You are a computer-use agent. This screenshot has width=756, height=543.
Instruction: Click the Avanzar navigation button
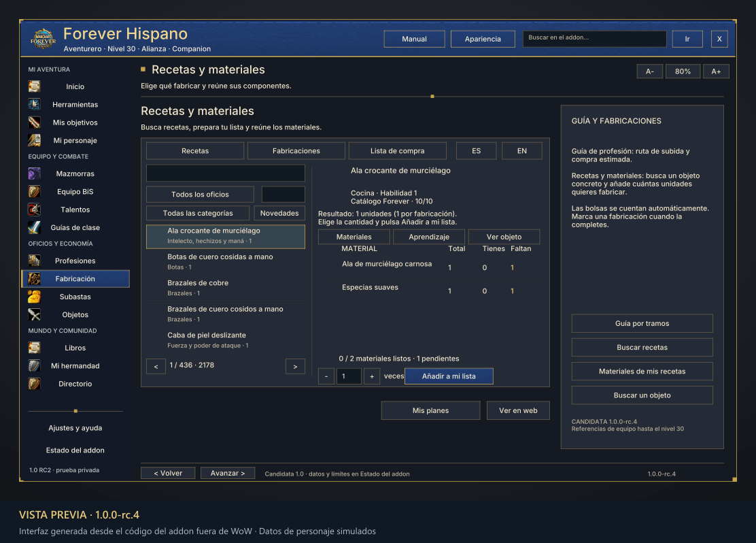pos(228,473)
